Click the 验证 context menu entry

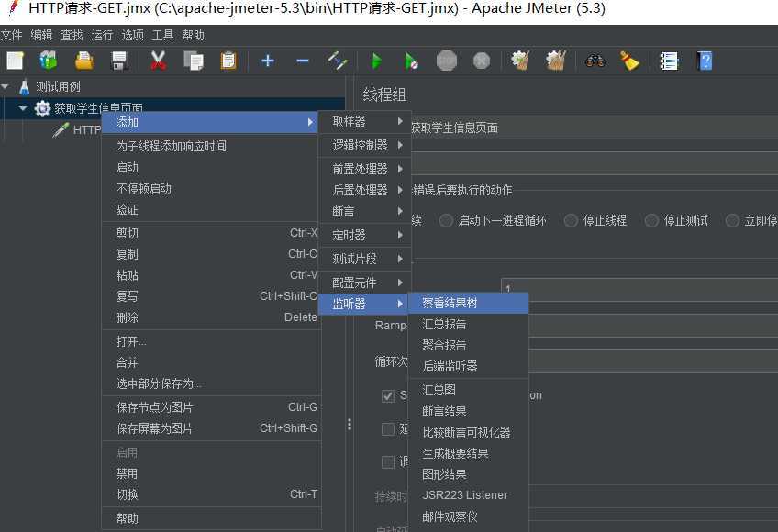pyautogui.click(x=212, y=210)
